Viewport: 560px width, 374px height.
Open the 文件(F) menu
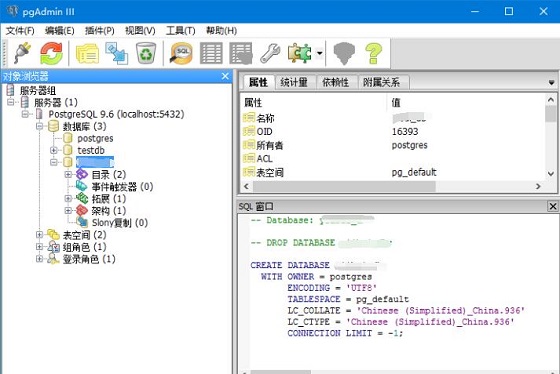[20, 31]
